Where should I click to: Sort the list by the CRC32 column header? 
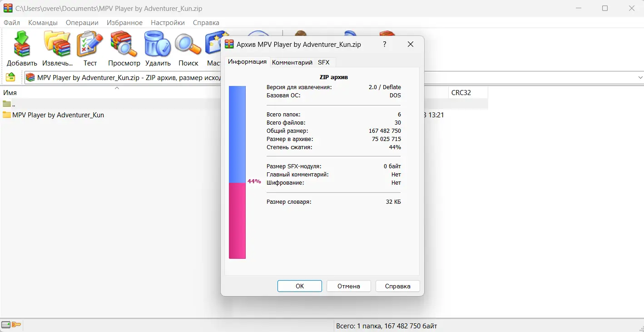[x=468, y=92]
